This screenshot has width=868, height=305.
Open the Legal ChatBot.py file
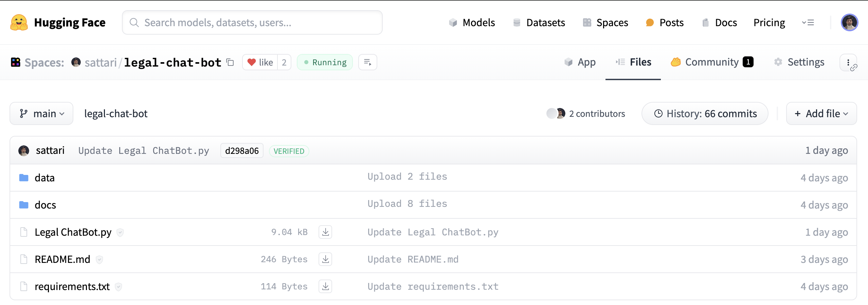[73, 232]
